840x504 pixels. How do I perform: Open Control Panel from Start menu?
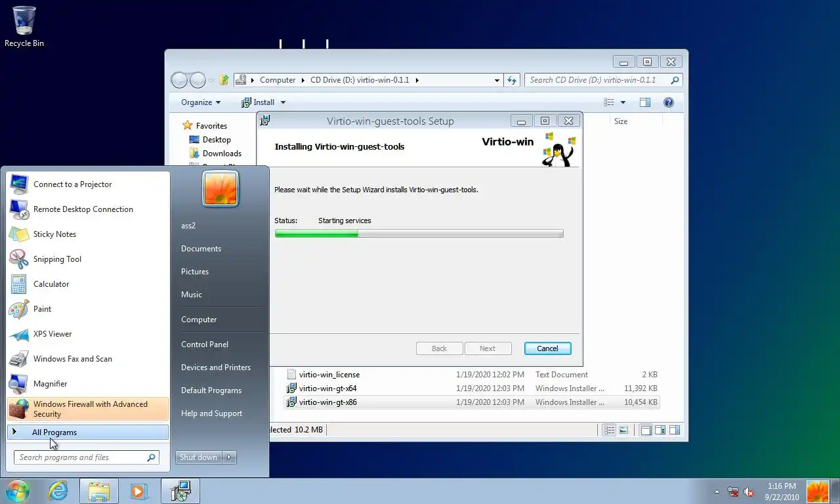[205, 345]
